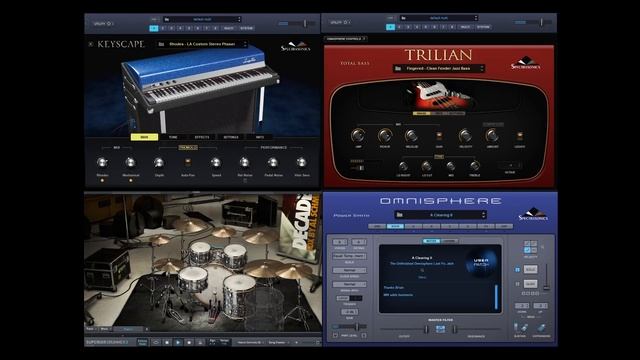Image resolution: width=640 pixels, height=360 pixels.
Task: Open the Keyscape patch browser folder icon
Action: click(x=161, y=44)
